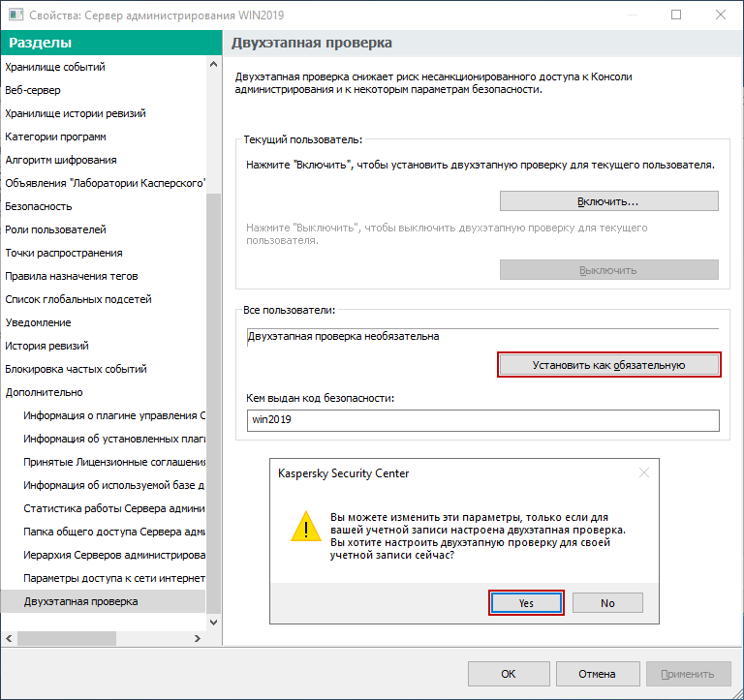The width and height of the screenshot is (744, 700).
Task: Click the OK button at bottom
Action: [509, 674]
